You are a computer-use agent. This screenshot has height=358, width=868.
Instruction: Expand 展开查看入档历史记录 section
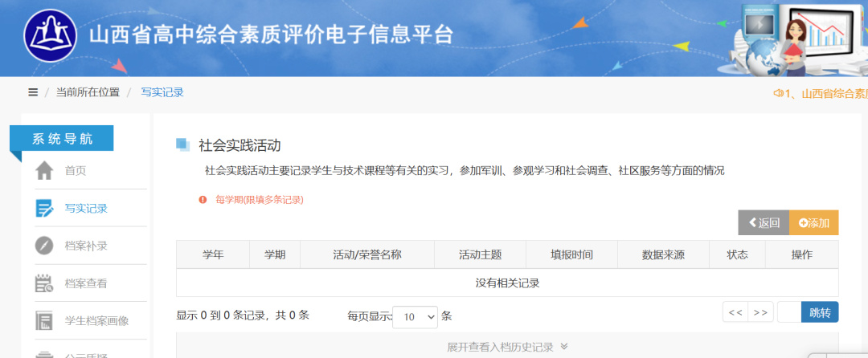point(507,347)
